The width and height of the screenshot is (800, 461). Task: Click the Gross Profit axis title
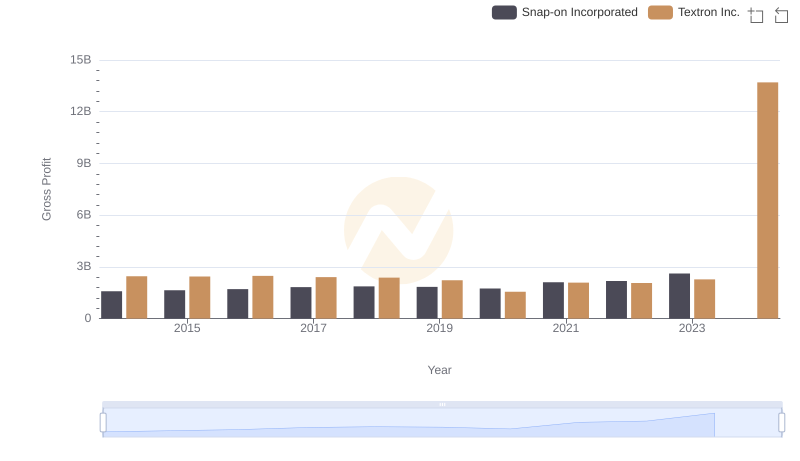(x=46, y=189)
